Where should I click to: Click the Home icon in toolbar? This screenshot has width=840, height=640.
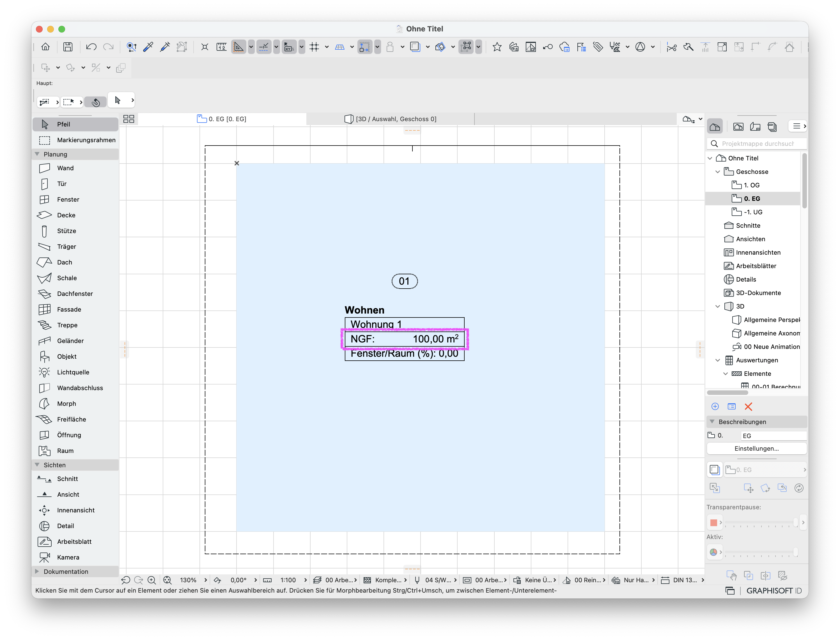click(45, 47)
